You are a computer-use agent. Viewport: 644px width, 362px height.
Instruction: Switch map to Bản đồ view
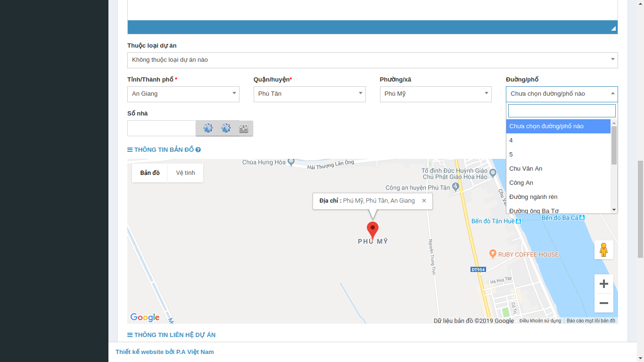[150, 173]
